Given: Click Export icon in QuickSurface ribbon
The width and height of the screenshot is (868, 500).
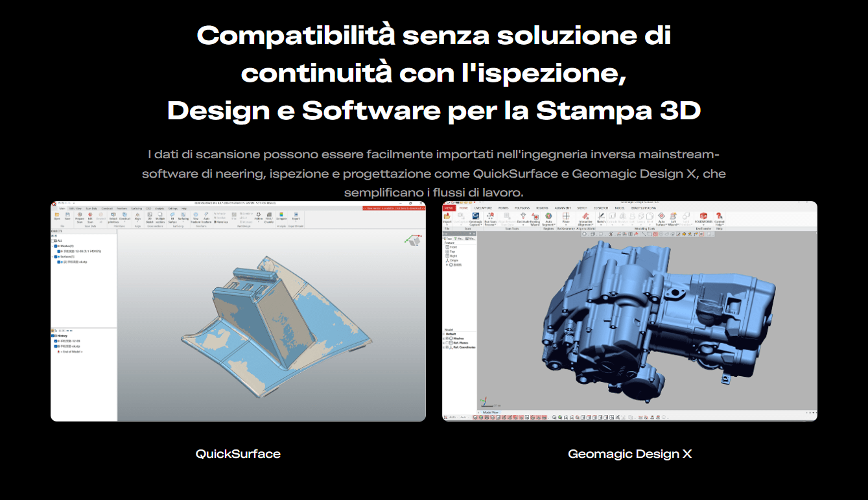Looking at the screenshot, I should pyautogui.click(x=296, y=215).
